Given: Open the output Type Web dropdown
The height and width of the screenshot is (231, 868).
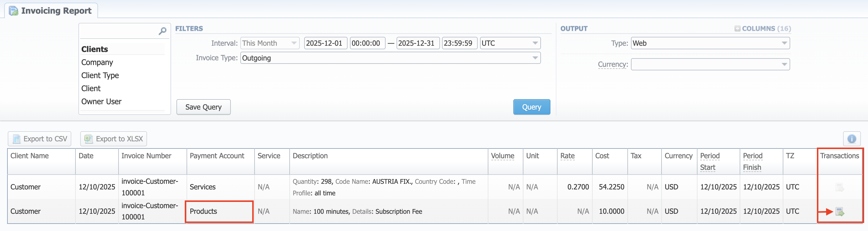Looking at the screenshot, I should tap(710, 43).
